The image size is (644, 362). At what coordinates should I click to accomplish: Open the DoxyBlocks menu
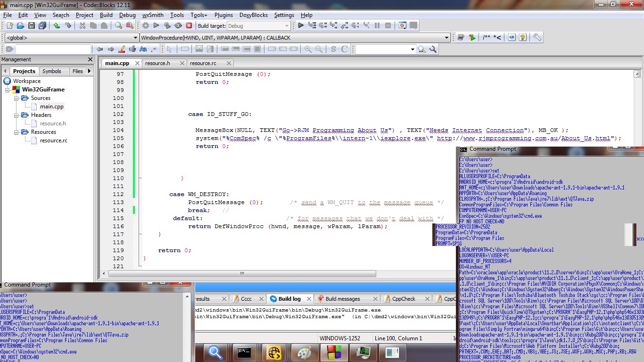(254, 15)
